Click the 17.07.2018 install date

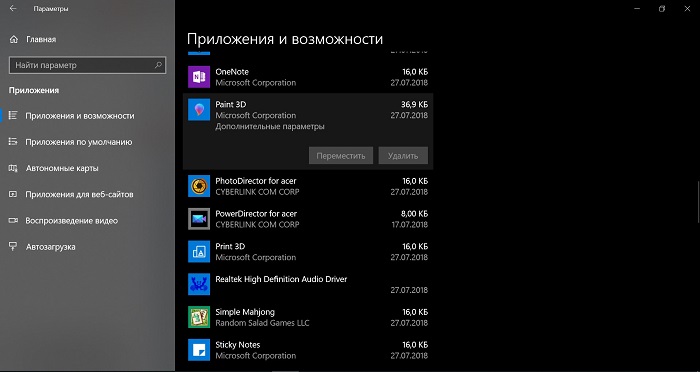409,225
